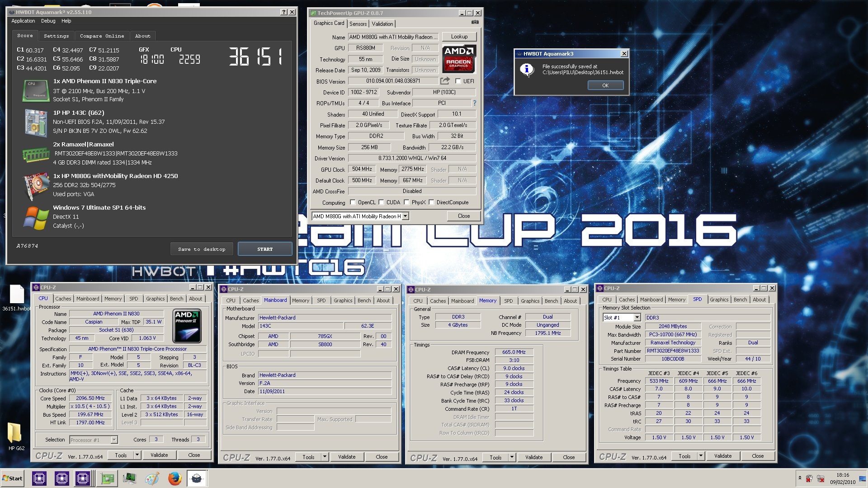This screenshot has width=868, height=488.
Task: Open the About tab in Aquamark3
Action: pos(143,36)
